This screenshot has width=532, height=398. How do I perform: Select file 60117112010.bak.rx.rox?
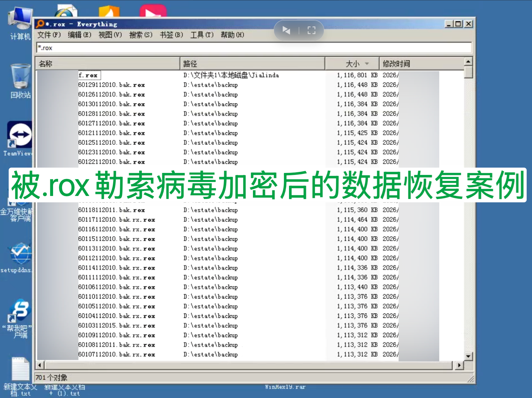tap(116, 220)
